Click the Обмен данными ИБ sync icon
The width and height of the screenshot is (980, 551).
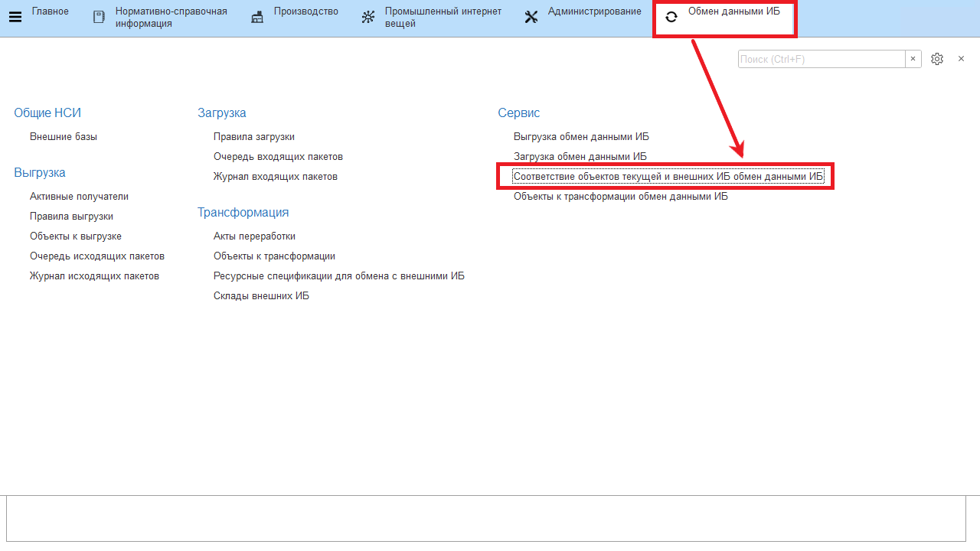click(x=671, y=17)
